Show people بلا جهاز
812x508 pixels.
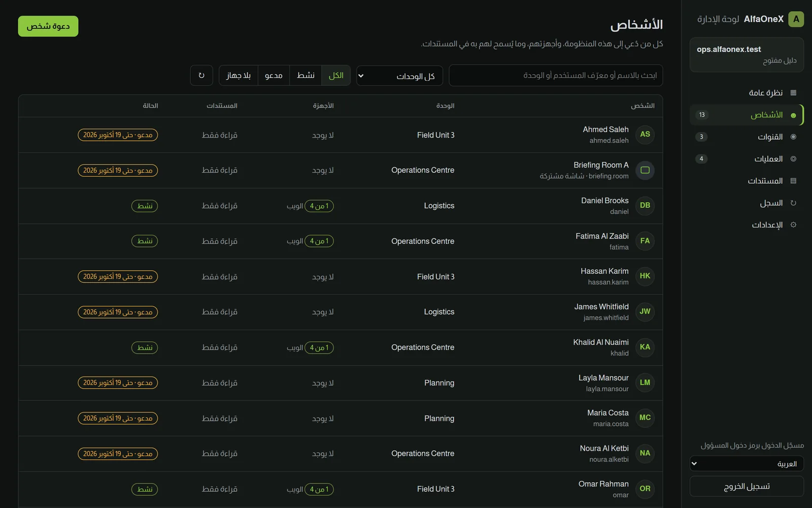(239, 75)
